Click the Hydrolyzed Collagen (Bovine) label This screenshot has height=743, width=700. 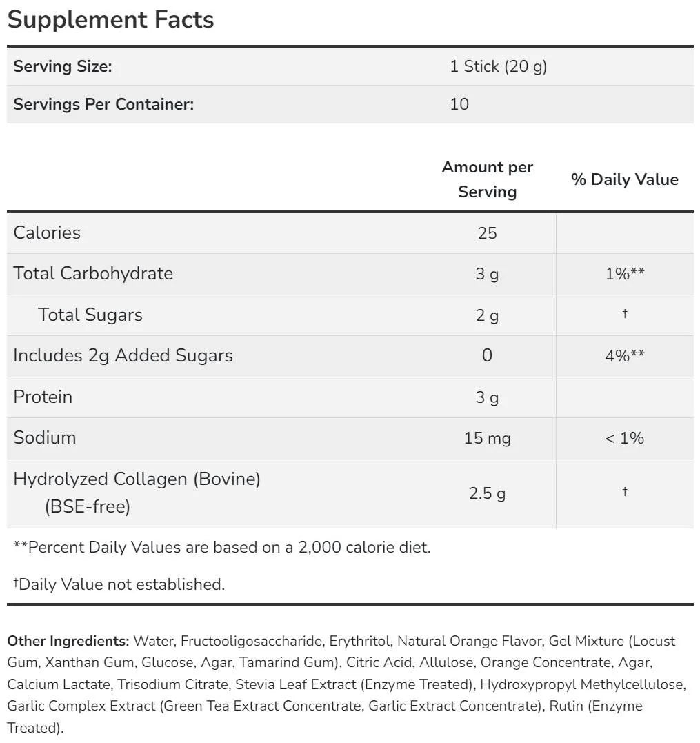(137, 479)
